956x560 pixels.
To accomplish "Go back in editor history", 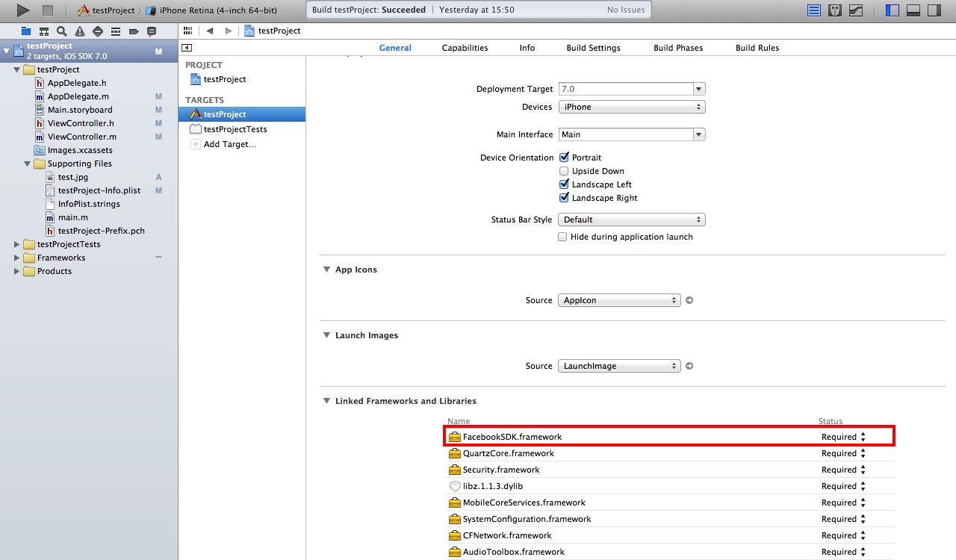I will coord(210,31).
